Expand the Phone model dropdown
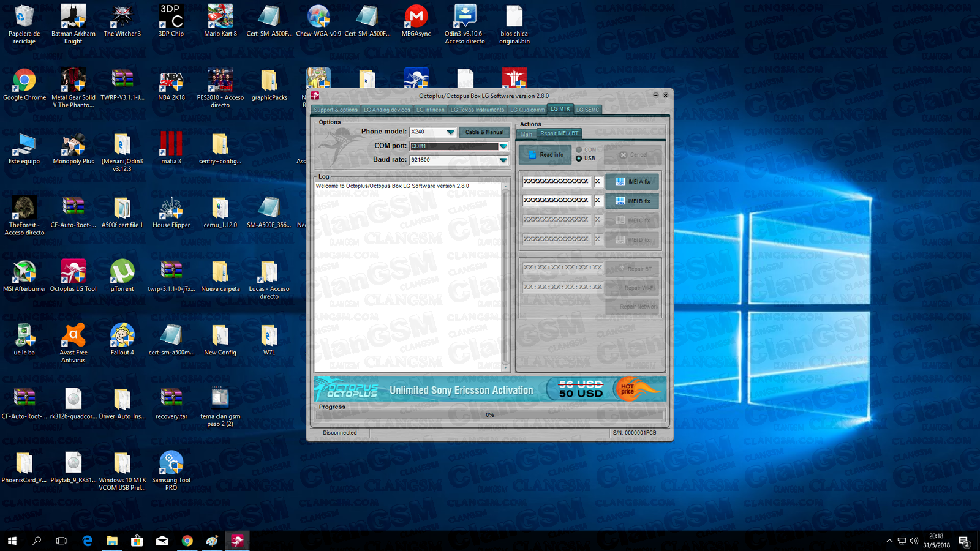Screen dimensions: 980x551 [451, 132]
